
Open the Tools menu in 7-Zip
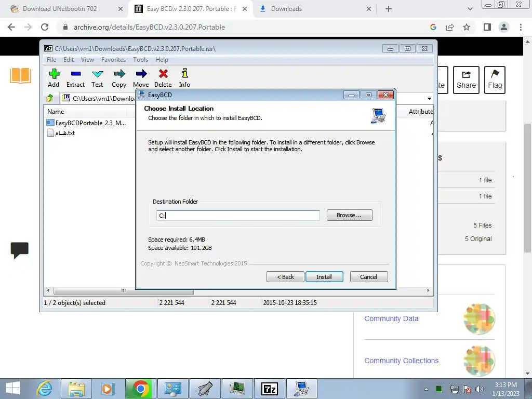(140, 60)
